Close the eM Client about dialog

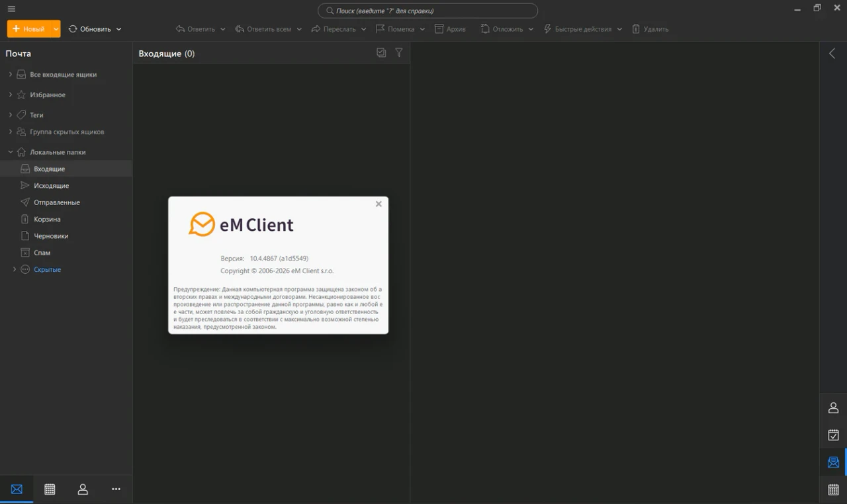coord(379,204)
